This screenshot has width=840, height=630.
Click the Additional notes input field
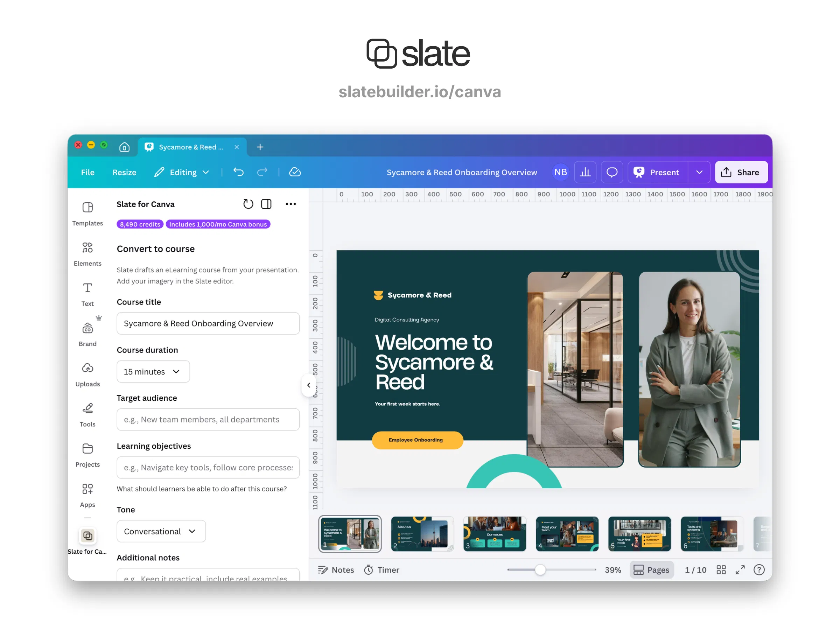(x=208, y=574)
